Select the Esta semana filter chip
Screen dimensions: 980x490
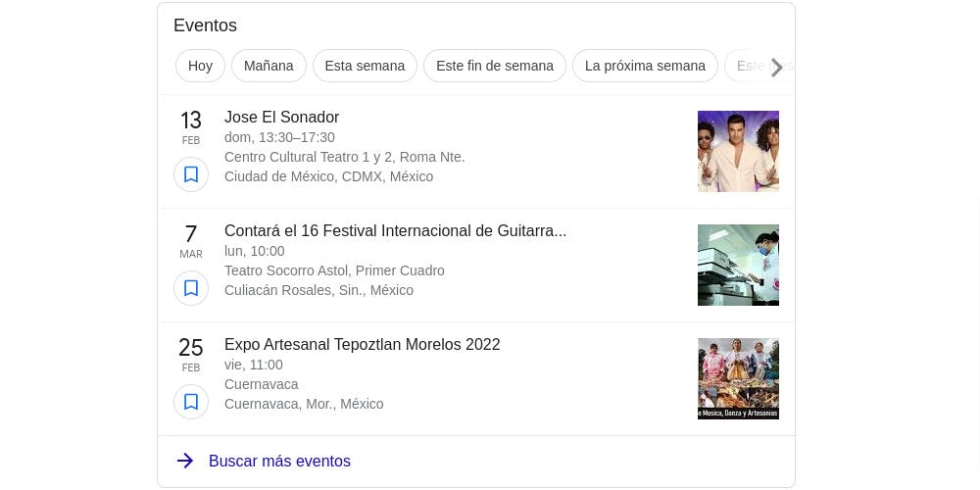pyautogui.click(x=365, y=66)
